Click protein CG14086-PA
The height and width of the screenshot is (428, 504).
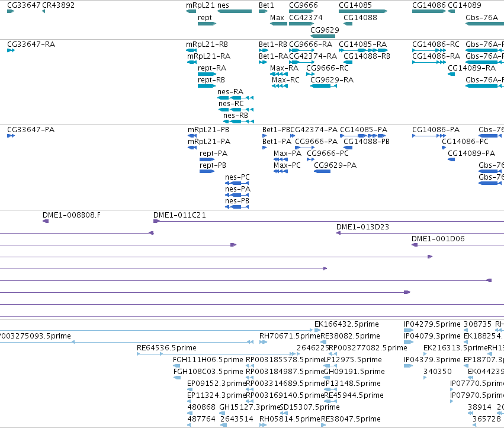436,130
